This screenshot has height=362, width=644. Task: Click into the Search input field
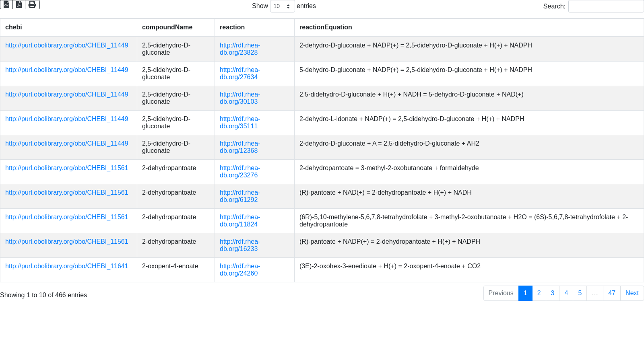point(605,6)
